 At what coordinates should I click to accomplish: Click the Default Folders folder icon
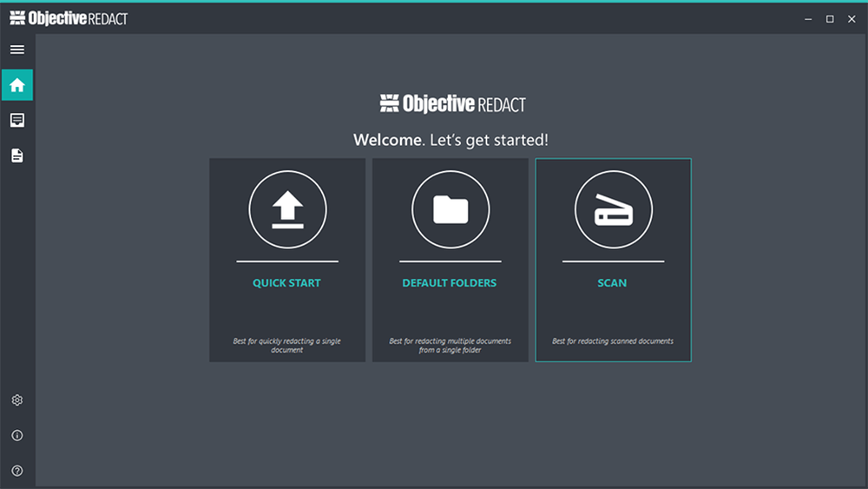[450, 209]
